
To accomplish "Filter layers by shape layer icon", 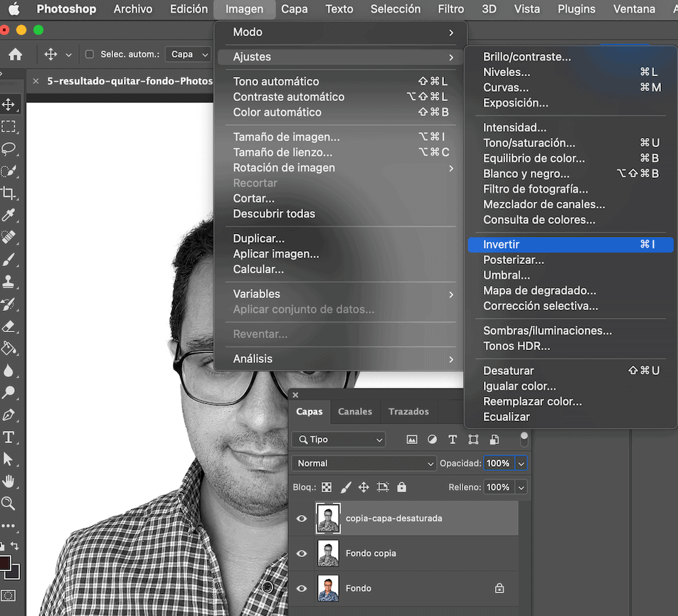I will (474, 440).
